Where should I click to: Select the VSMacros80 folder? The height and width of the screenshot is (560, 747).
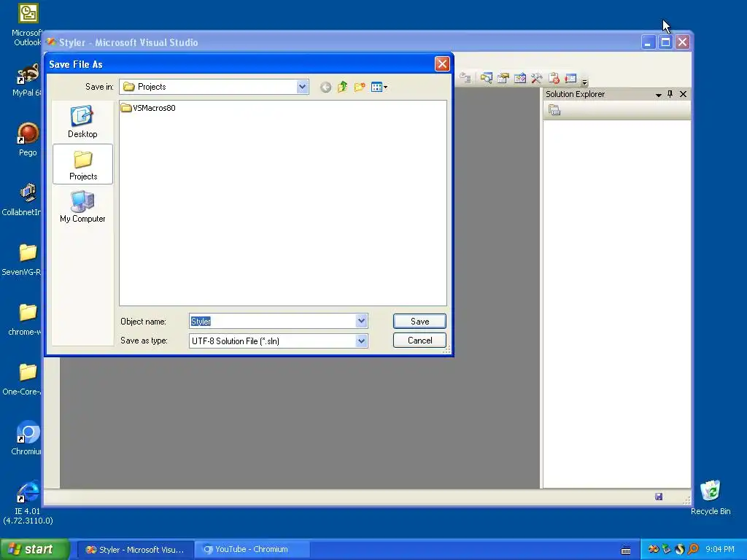point(148,108)
